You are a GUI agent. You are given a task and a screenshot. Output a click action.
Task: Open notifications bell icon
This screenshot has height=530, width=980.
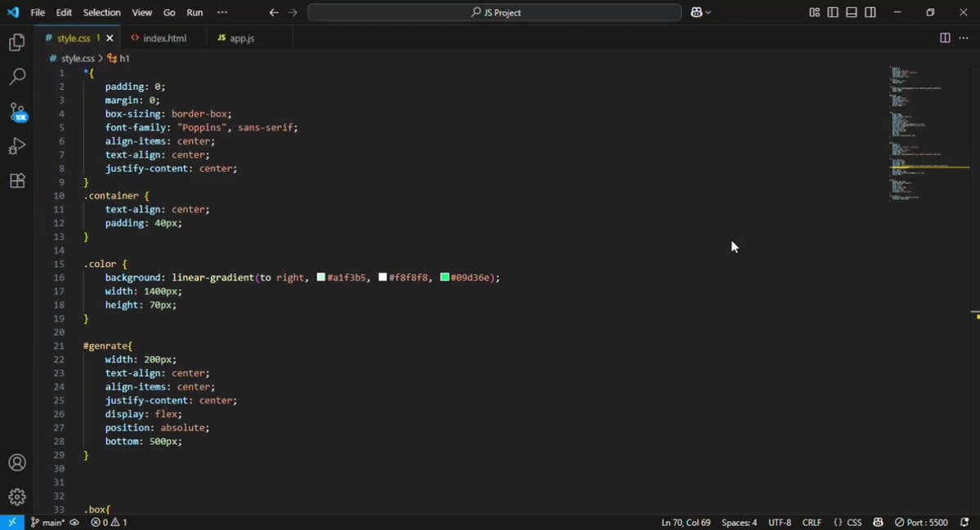[964, 523]
